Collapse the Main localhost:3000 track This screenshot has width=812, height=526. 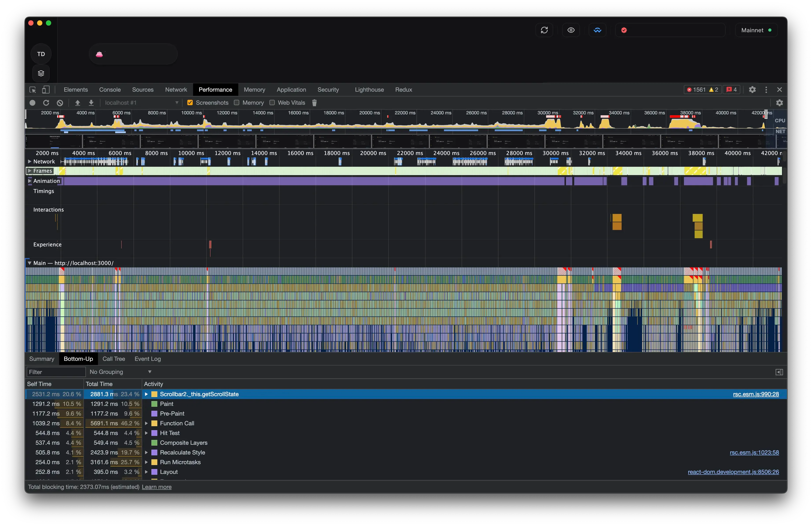(30, 263)
